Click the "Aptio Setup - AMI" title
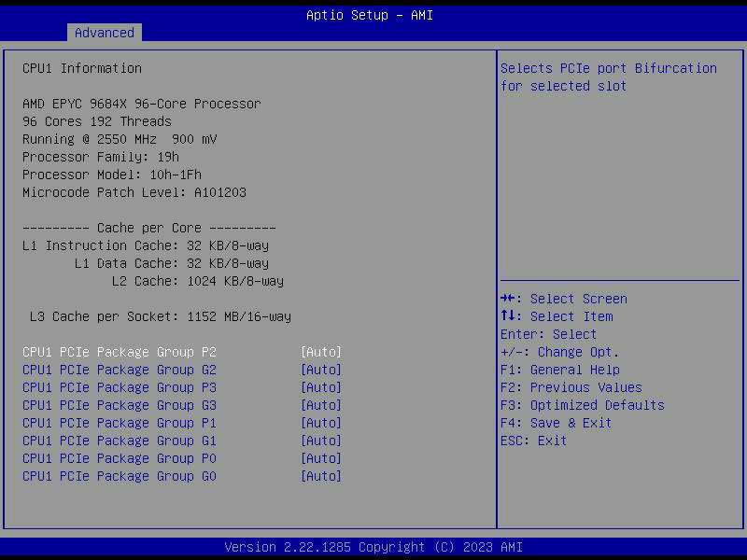Viewport: 747px width, 560px height. (370, 15)
